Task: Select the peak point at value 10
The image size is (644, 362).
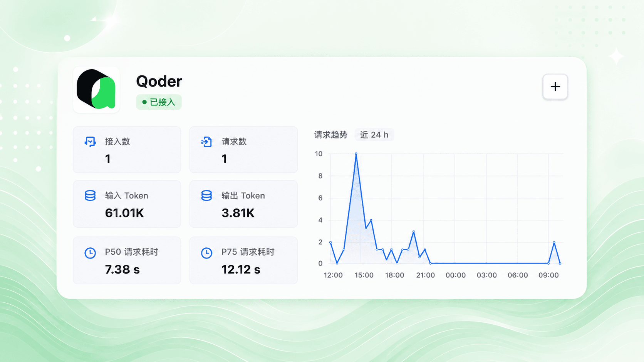Action: coord(356,154)
